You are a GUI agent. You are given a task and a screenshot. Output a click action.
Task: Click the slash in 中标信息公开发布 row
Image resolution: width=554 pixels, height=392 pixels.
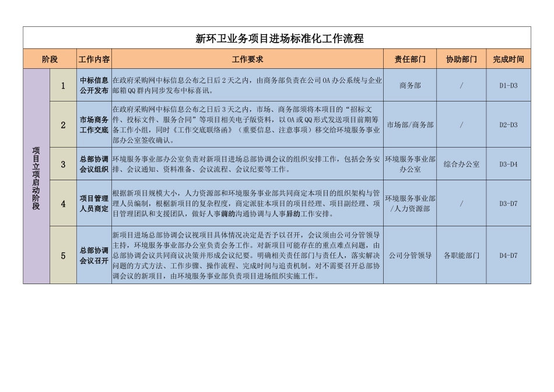[461, 85]
